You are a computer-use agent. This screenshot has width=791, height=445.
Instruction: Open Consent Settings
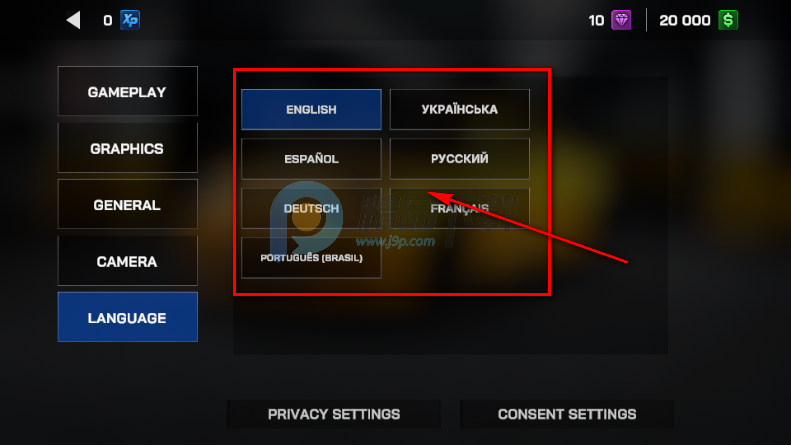[x=567, y=414]
